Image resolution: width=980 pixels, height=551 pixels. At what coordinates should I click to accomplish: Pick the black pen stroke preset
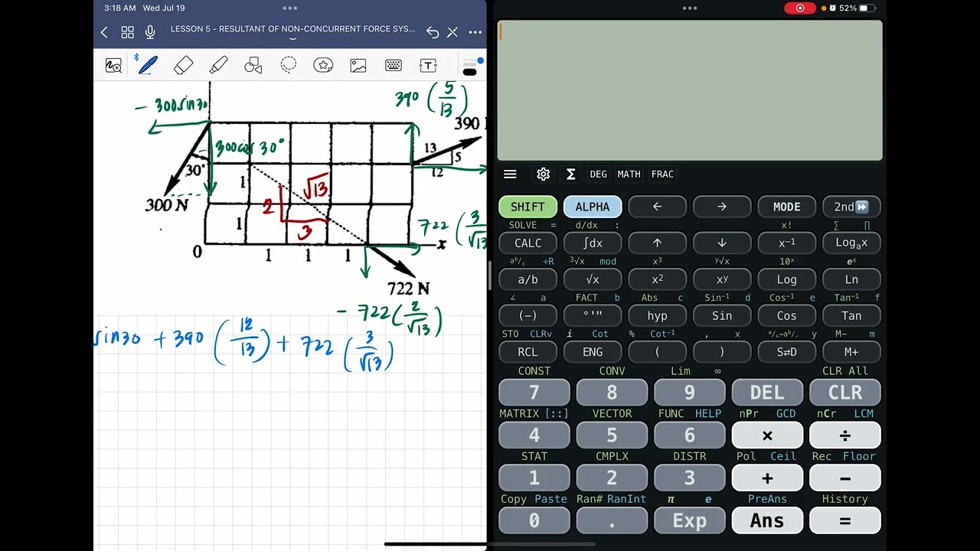(470, 72)
